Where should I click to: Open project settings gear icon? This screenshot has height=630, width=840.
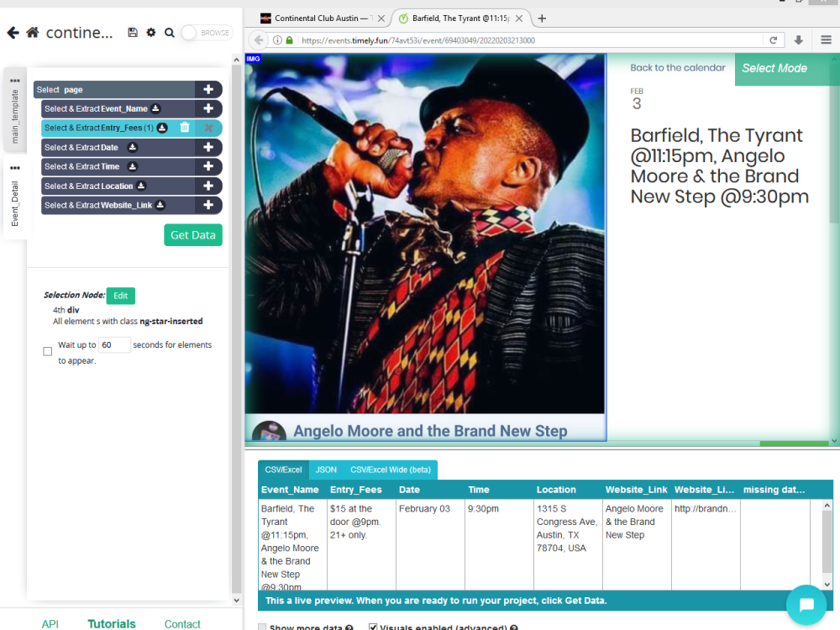(x=151, y=33)
